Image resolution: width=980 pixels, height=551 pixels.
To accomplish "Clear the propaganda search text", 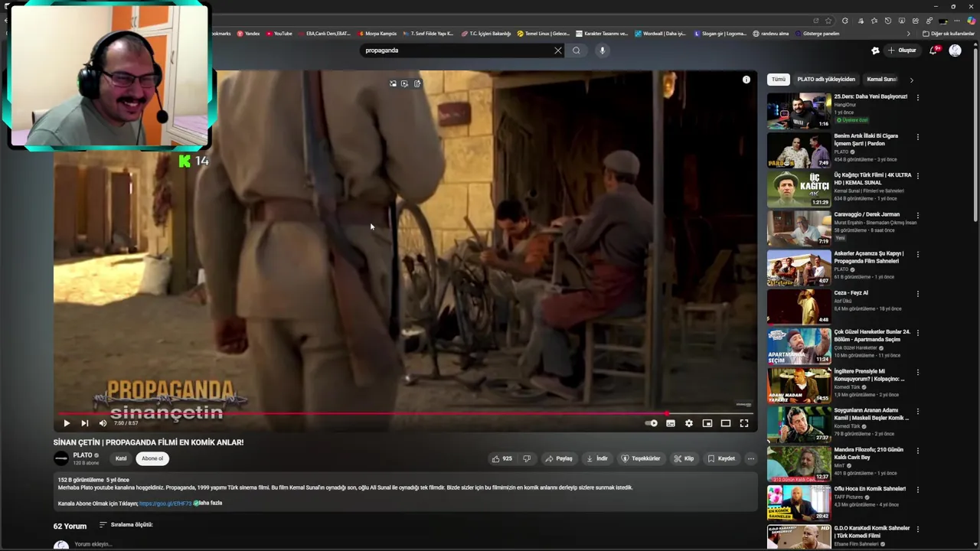I will tap(557, 51).
